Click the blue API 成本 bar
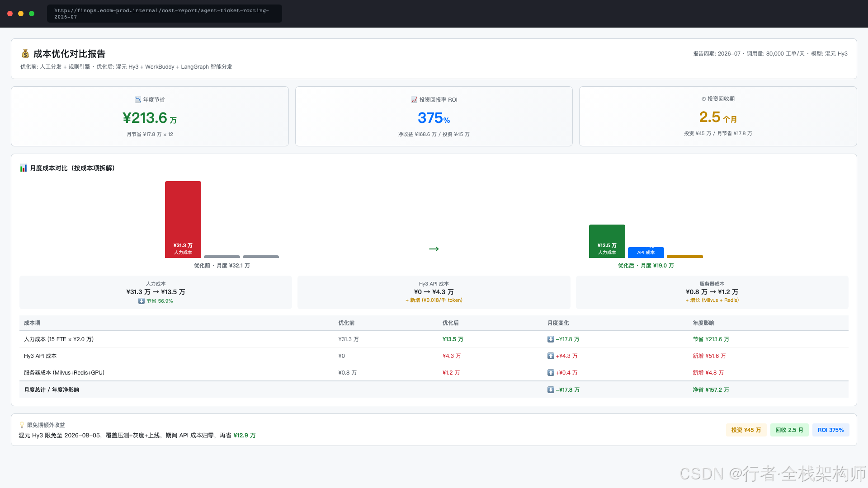This screenshot has width=868, height=488. click(x=646, y=253)
